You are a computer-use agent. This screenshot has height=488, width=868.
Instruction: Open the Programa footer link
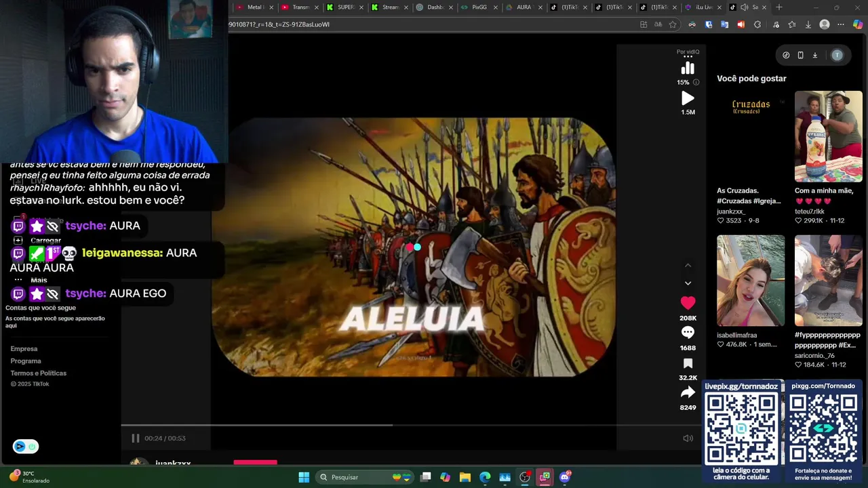(26, 361)
